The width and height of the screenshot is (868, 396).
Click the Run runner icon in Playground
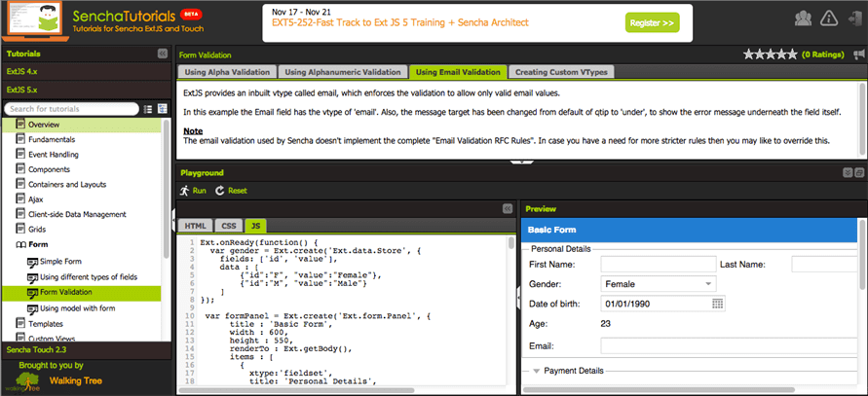[185, 191]
